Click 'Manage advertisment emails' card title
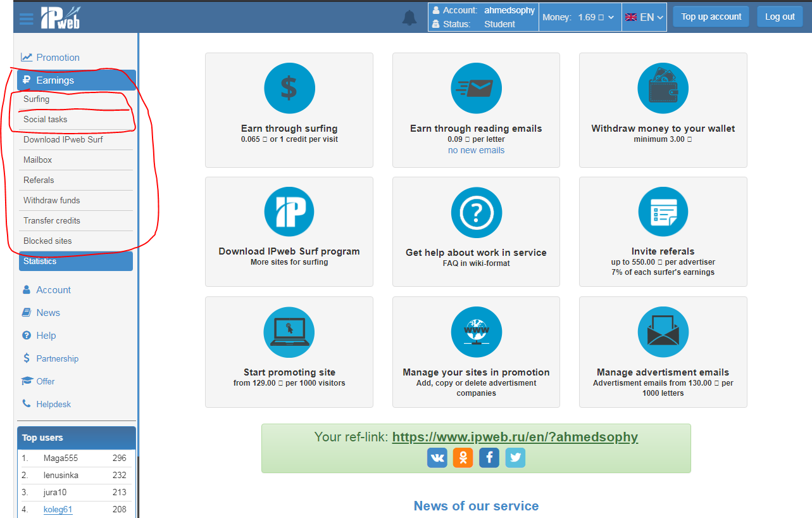This screenshot has height=518, width=812. coord(663,372)
